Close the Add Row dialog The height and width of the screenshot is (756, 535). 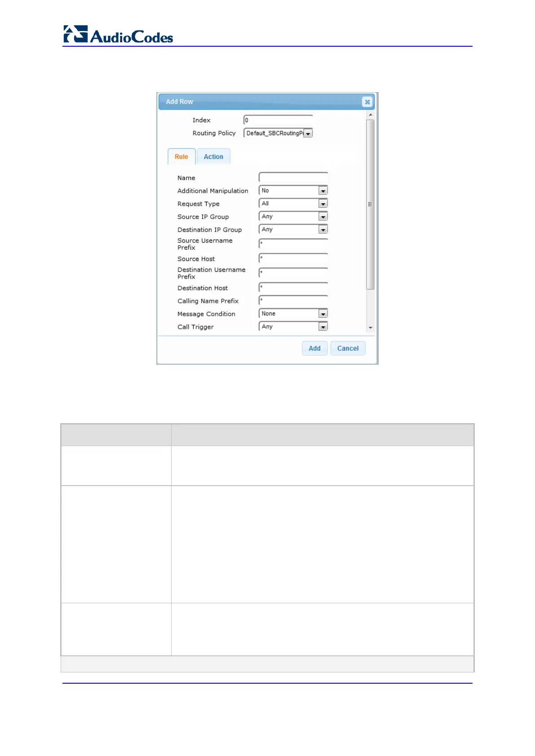(x=367, y=102)
